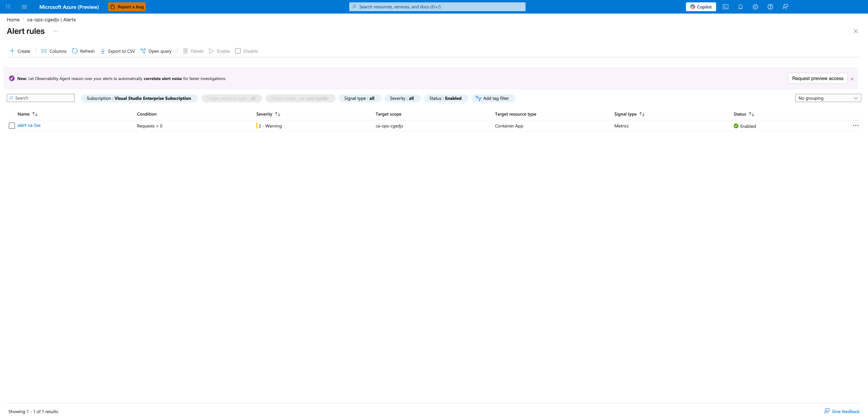Click the Delete toolbar button

[x=193, y=51]
